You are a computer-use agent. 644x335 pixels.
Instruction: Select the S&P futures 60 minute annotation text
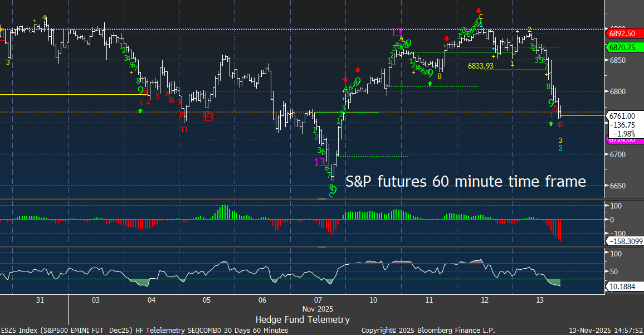point(466,181)
